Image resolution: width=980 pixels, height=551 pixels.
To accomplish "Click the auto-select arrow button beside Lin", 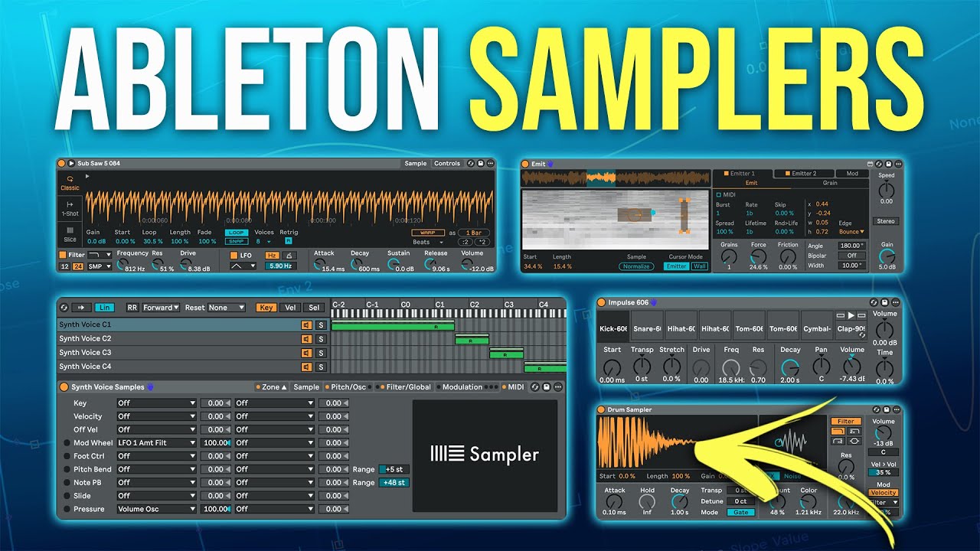I will pyautogui.click(x=81, y=308).
